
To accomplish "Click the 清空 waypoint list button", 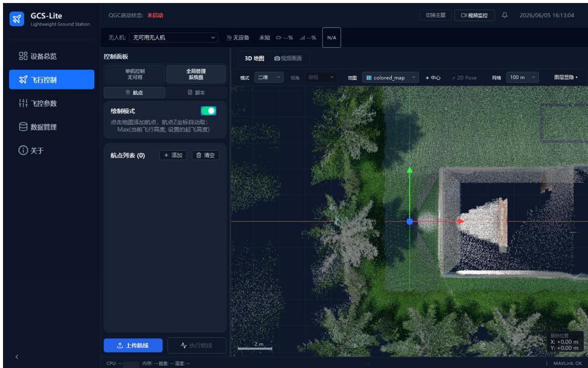I will tap(206, 155).
